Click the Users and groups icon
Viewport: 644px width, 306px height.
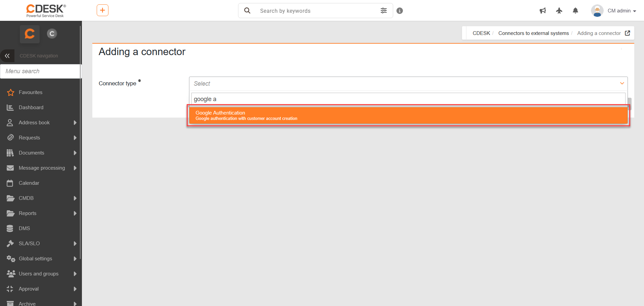[11, 274]
